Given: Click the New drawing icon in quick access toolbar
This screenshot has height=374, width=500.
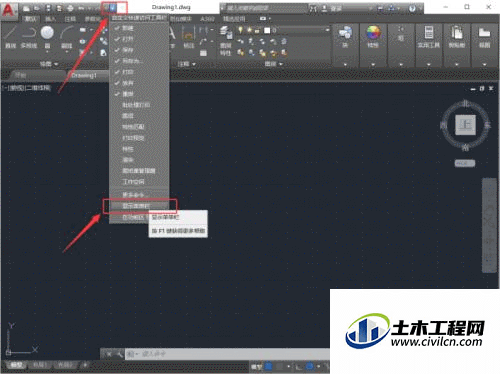Looking at the screenshot, I should [x=26, y=8].
